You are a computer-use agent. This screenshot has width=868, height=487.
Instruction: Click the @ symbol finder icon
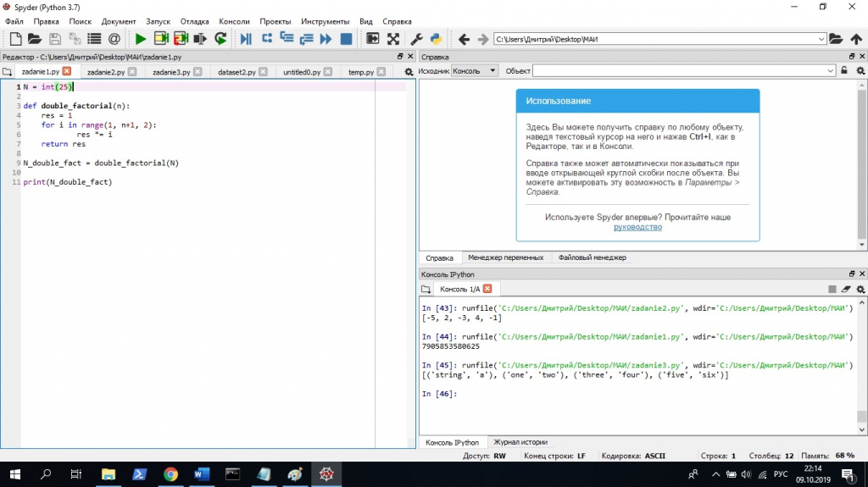[114, 39]
